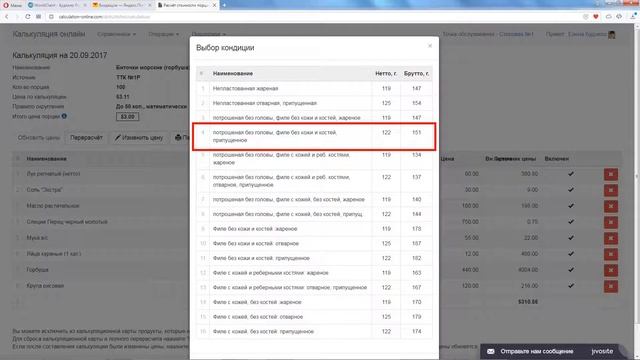This screenshot has height=360, width=640.
Task: Click the portion price field showing 53.00
Action: (127, 117)
